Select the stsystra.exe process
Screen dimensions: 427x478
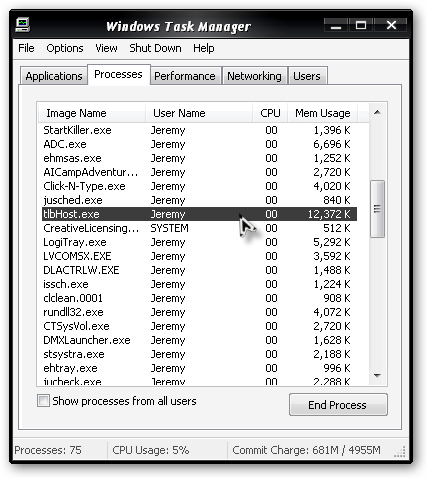(x=199, y=354)
